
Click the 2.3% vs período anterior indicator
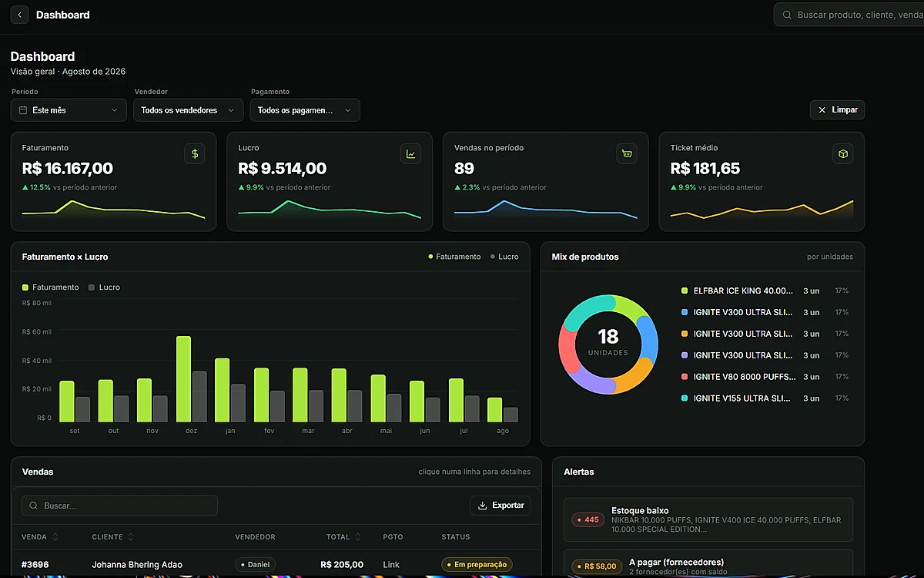click(500, 187)
